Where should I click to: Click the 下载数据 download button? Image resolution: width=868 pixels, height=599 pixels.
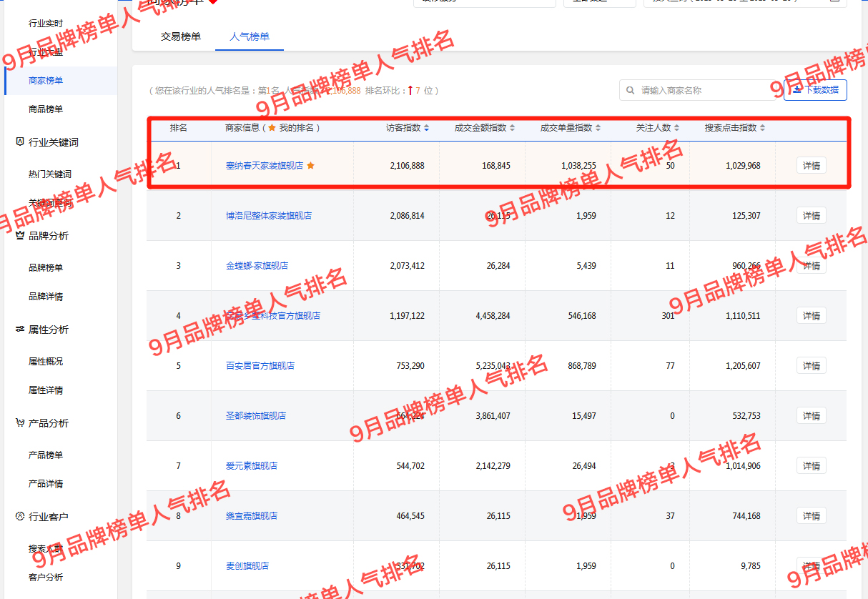[815, 90]
